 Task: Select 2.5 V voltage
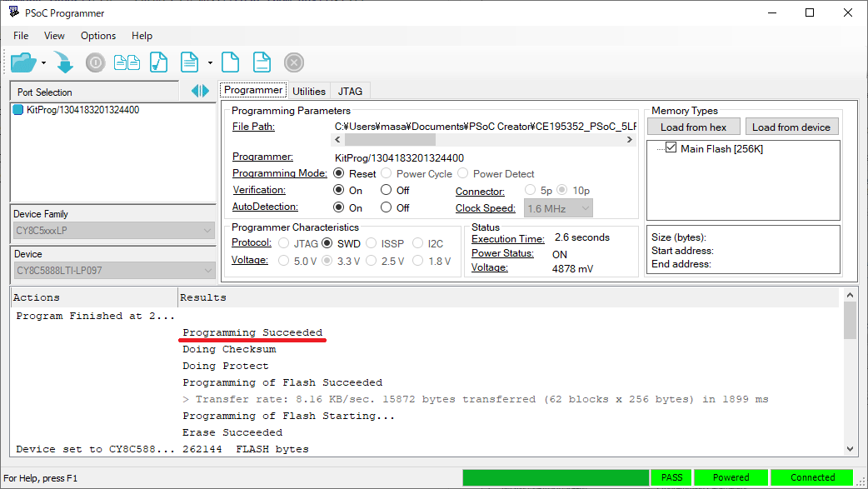[371, 260]
